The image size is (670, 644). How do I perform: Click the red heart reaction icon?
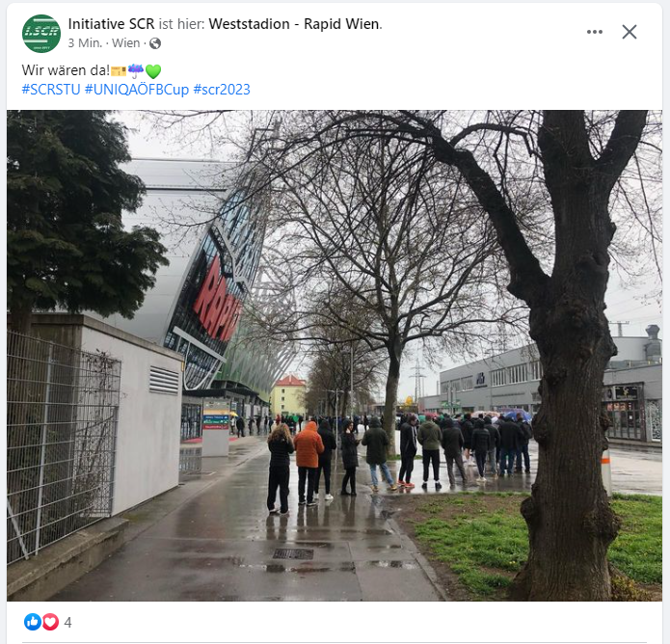[50, 622]
